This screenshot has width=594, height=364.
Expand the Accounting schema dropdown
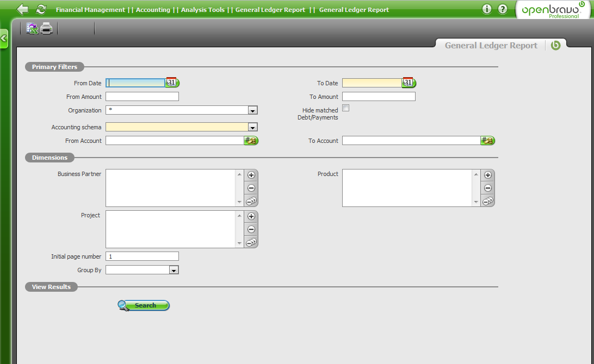coord(253,127)
